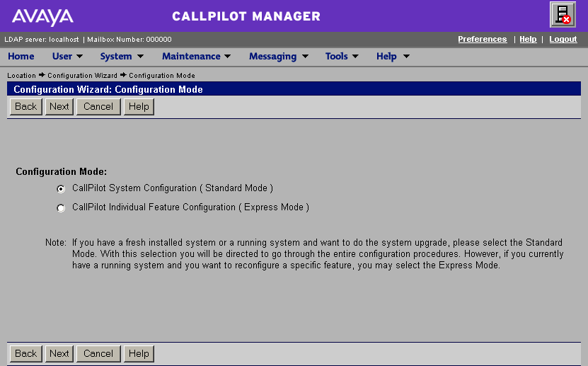Open the Help menu in navigation bar
The image size is (588, 366).
tap(386, 56)
